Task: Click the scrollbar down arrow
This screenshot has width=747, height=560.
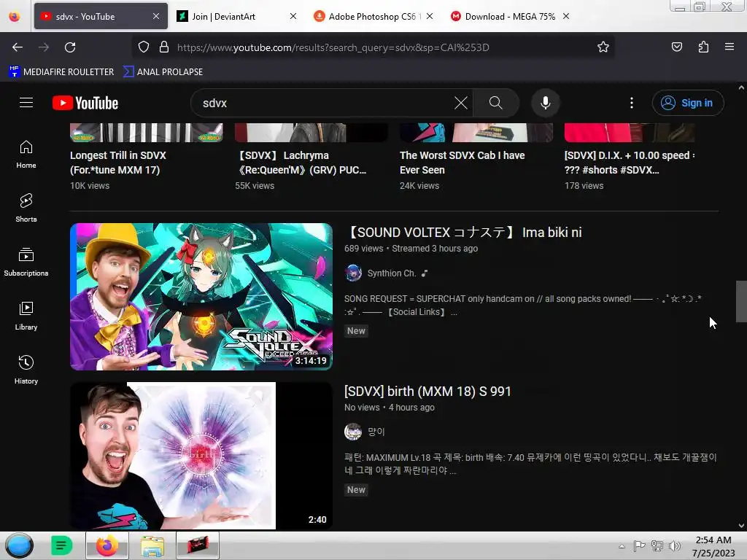Action: coord(741,525)
